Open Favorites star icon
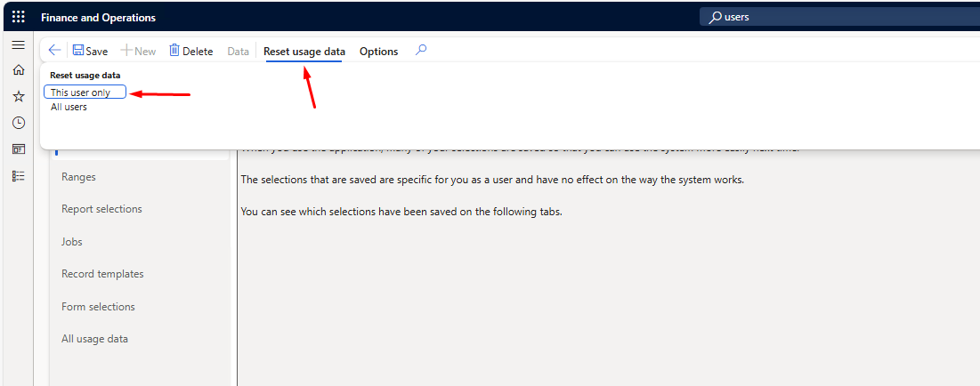Screen dimensions: 980x386 (x=18, y=96)
